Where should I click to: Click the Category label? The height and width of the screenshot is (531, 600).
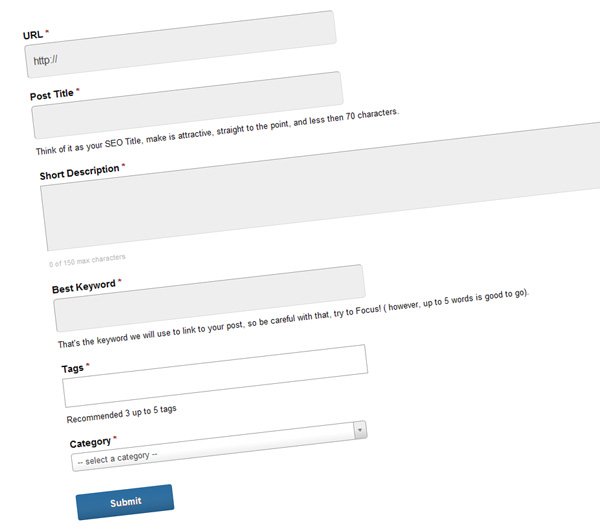pyautogui.click(x=90, y=443)
